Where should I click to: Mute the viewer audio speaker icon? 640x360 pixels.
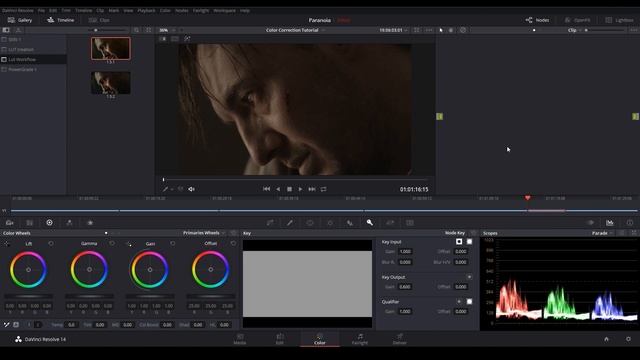tap(191, 189)
